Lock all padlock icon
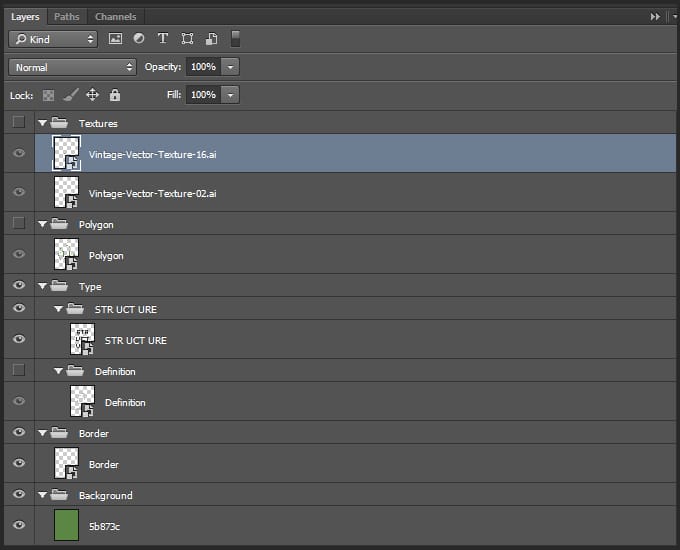680x550 pixels. pos(115,95)
